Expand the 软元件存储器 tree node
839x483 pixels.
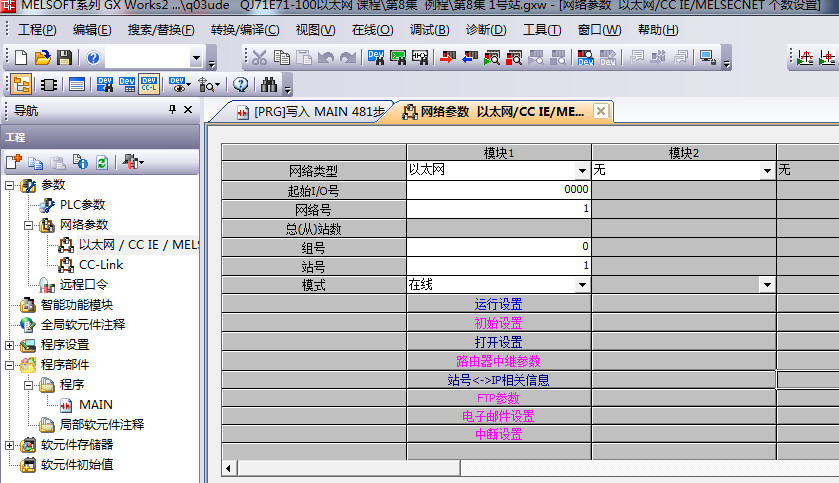tap(10, 445)
